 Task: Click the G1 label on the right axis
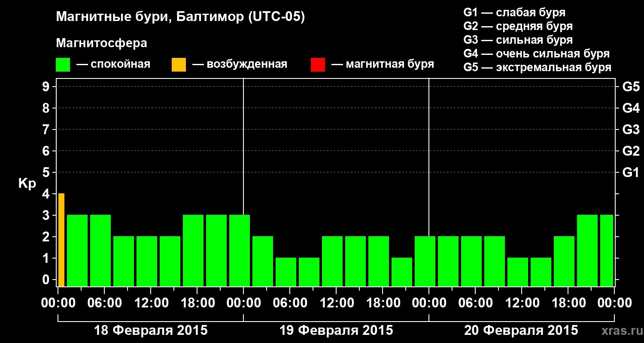tap(631, 173)
